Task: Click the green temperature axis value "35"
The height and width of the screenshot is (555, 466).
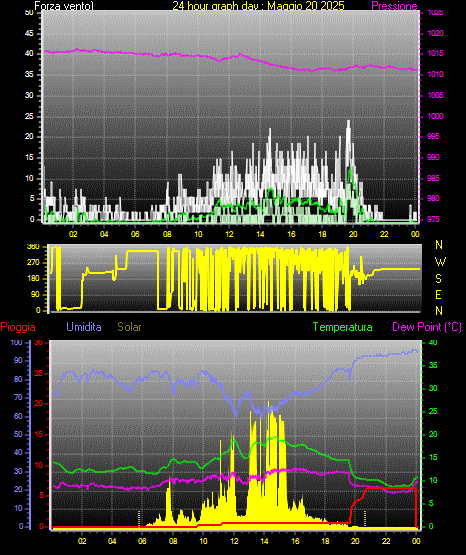Action: 433,365
